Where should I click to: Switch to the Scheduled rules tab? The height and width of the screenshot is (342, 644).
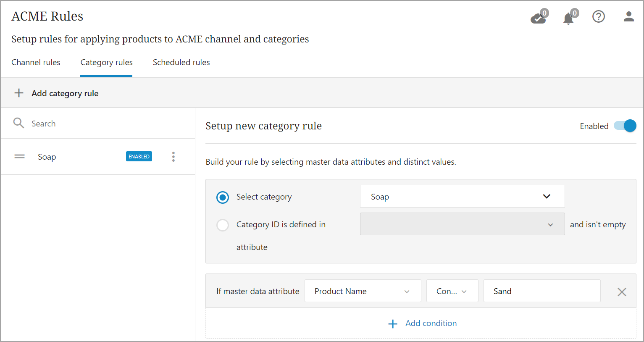[x=181, y=63]
